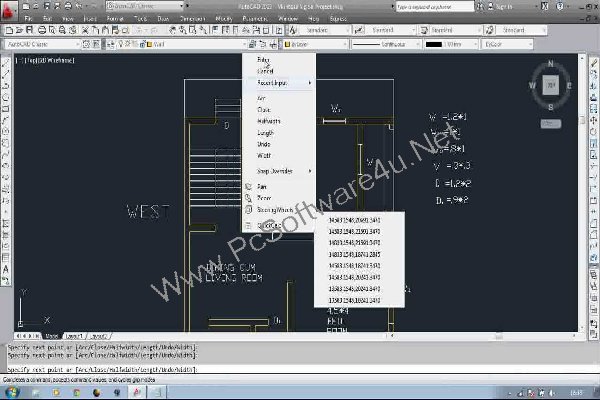The width and height of the screenshot is (600, 400).
Task: Click Sign In in the title bar
Action: 505,7
